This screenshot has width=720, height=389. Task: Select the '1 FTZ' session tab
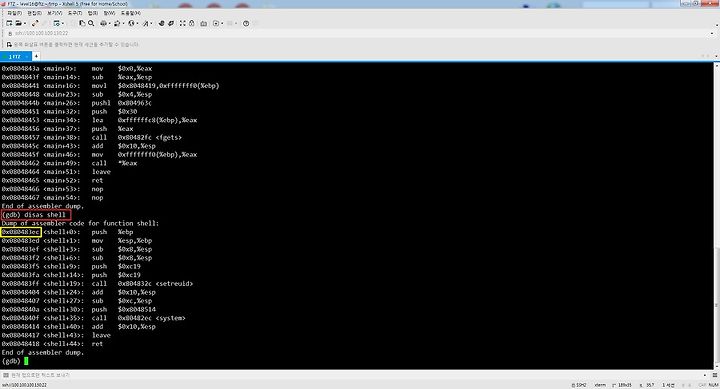15,56
